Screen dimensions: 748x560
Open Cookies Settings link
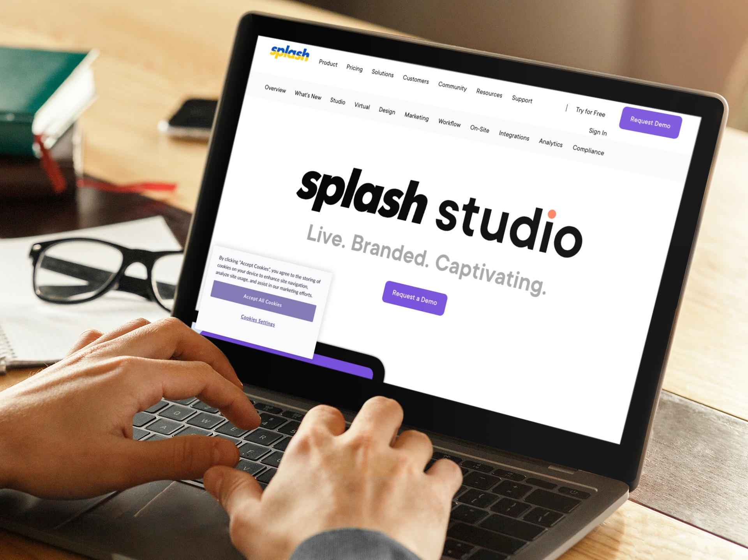(x=258, y=321)
